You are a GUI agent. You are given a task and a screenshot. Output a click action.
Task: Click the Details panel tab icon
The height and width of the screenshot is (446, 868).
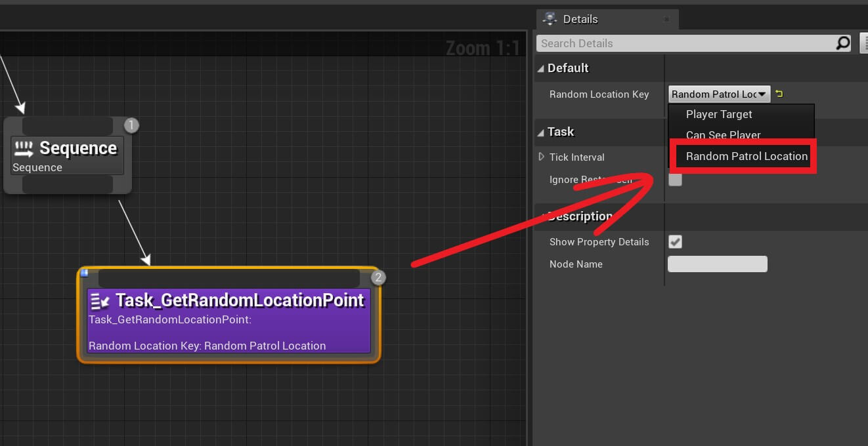click(550, 19)
